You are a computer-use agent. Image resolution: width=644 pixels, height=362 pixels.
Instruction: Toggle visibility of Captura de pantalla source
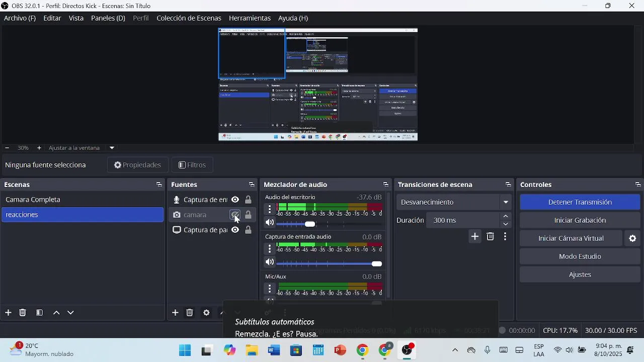click(x=235, y=230)
